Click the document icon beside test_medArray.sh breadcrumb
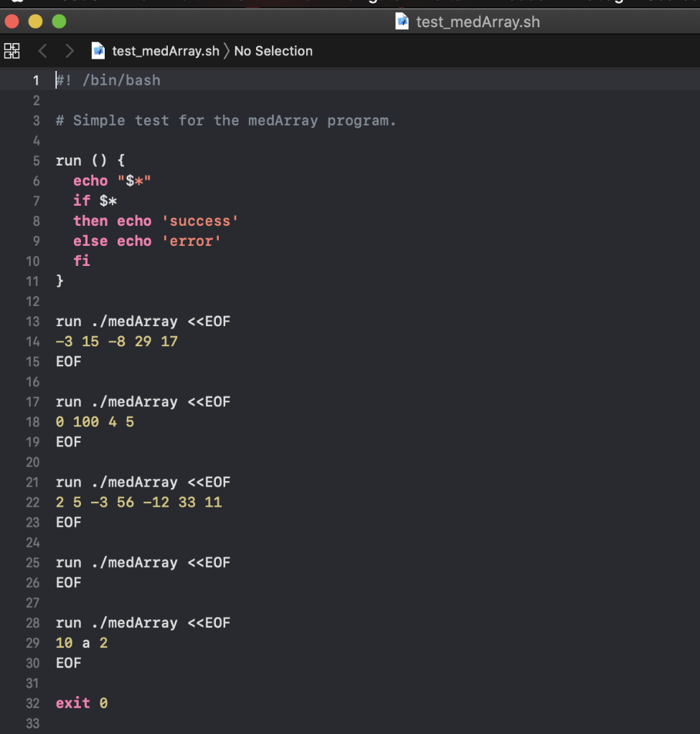The image size is (700, 734). coord(98,51)
